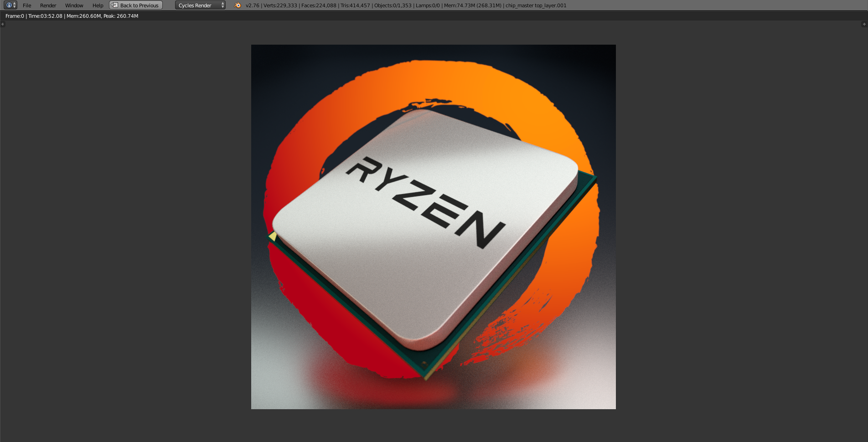Click the Objects:0/1,353 statistic

[x=393, y=5]
